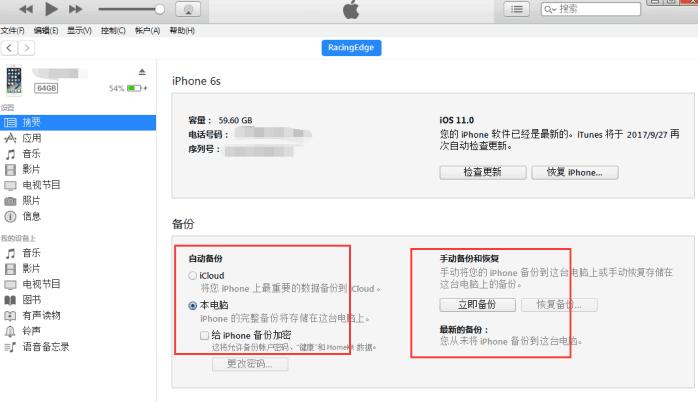The width and height of the screenshot is (698, 402).
Task: Skip to next track with fast-forward icon
Action: 75,9
